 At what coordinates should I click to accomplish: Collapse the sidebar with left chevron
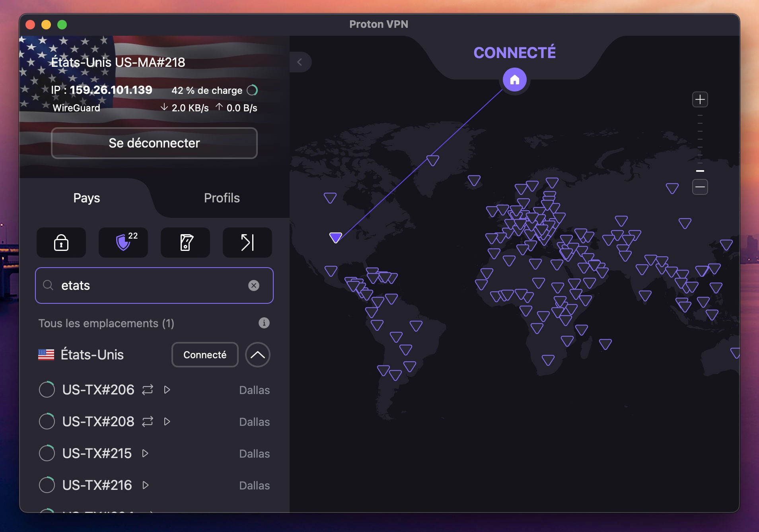point(300,62)
